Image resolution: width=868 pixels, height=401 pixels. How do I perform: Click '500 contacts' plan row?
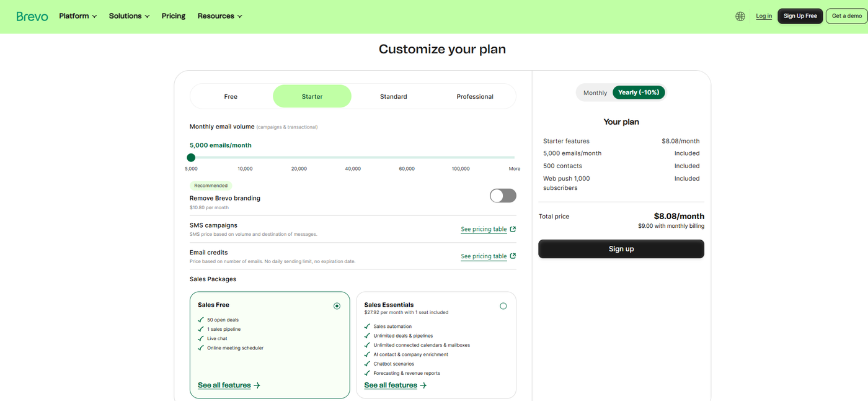(621, 166)
